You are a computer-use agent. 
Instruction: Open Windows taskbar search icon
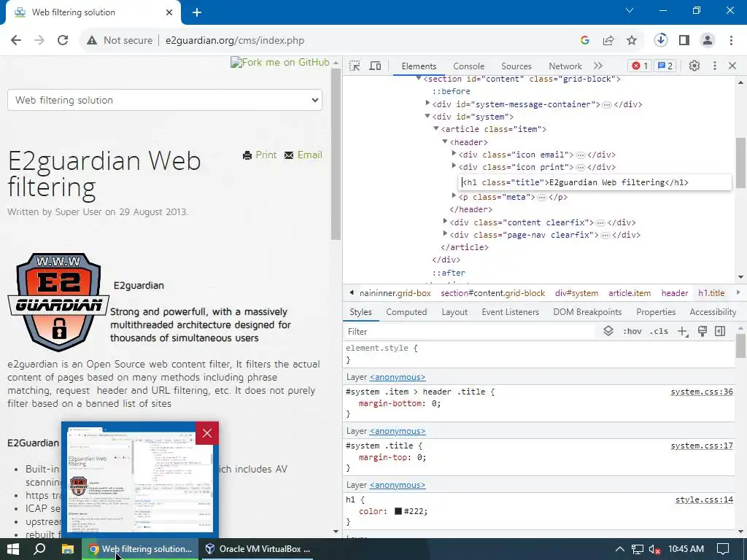click(x=39, y=549)
